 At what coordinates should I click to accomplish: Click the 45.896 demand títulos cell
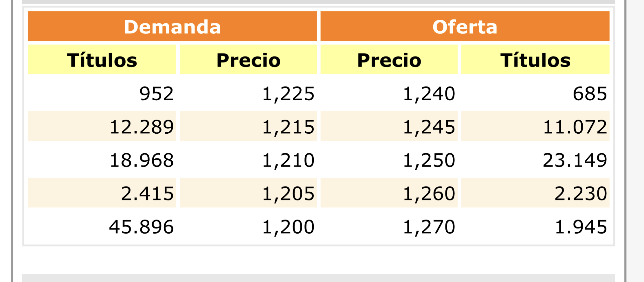(x=102, y=226)
